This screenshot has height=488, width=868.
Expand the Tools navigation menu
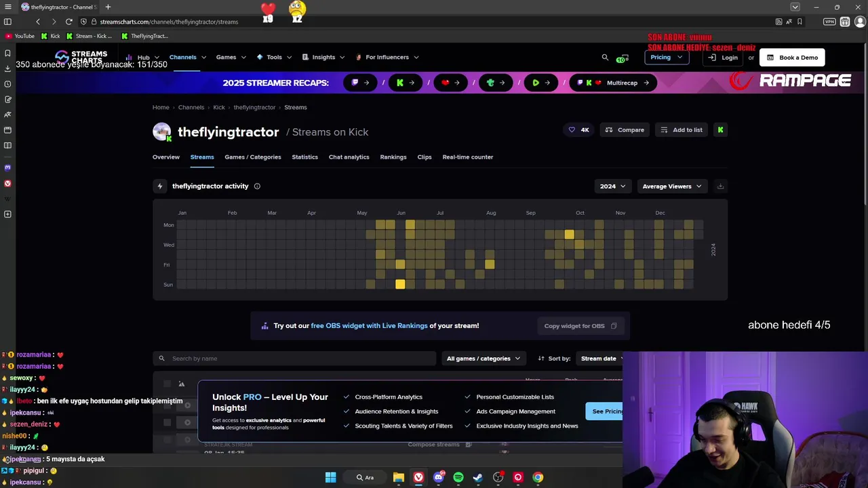(x=274, y=57)
